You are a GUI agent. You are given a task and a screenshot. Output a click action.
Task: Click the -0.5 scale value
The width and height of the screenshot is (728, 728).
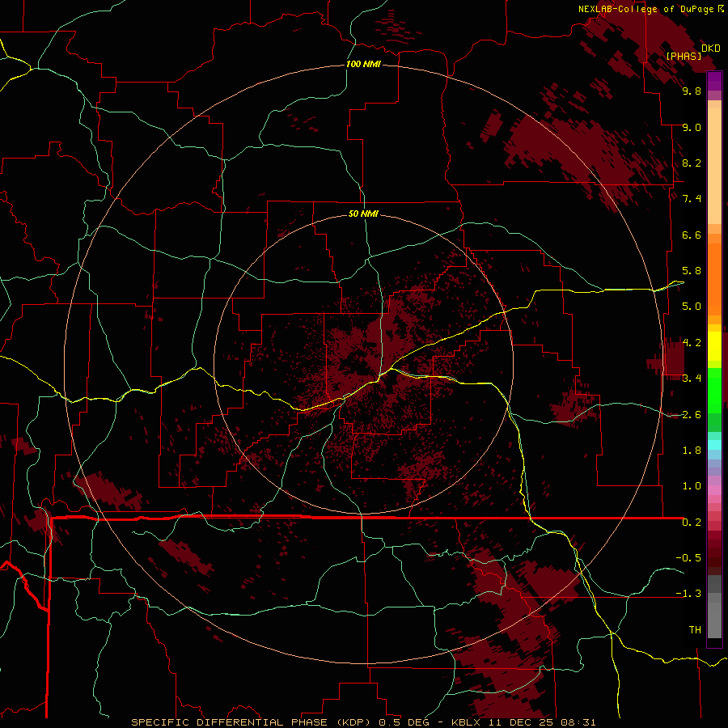coord(688,557)
